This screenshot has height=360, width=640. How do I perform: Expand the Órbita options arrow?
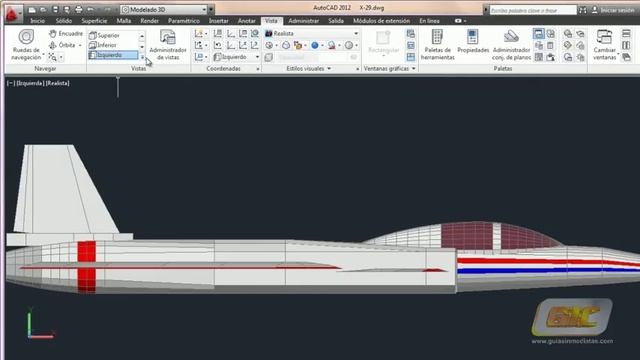(x=80, y=45)
